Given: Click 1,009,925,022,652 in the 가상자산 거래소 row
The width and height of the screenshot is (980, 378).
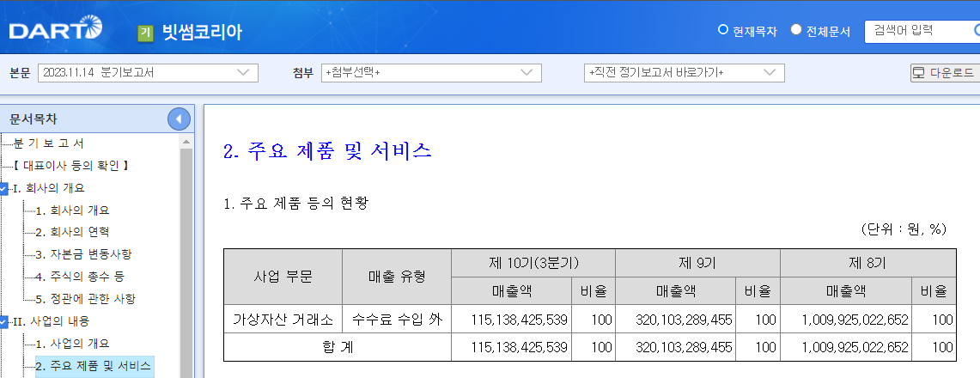Looking at the screenshot, I should click(x=855, y=321).
